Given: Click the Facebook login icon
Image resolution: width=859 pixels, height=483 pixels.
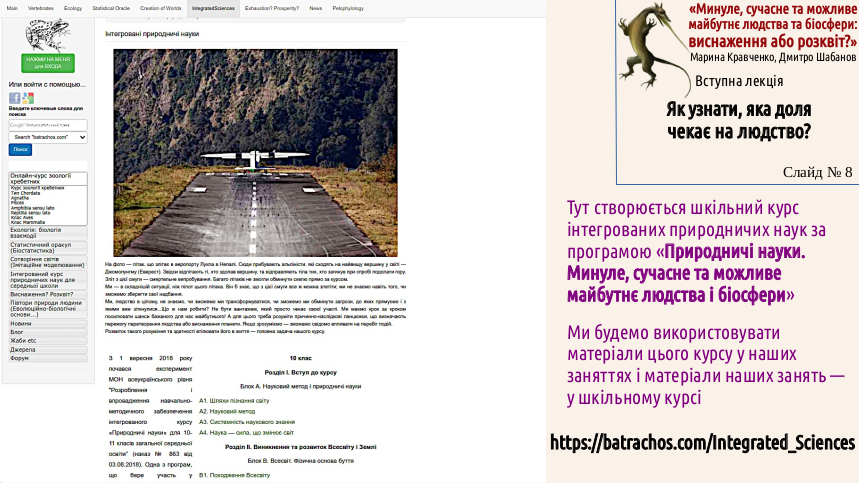Looking at the screenshot, I should (15, 98).
